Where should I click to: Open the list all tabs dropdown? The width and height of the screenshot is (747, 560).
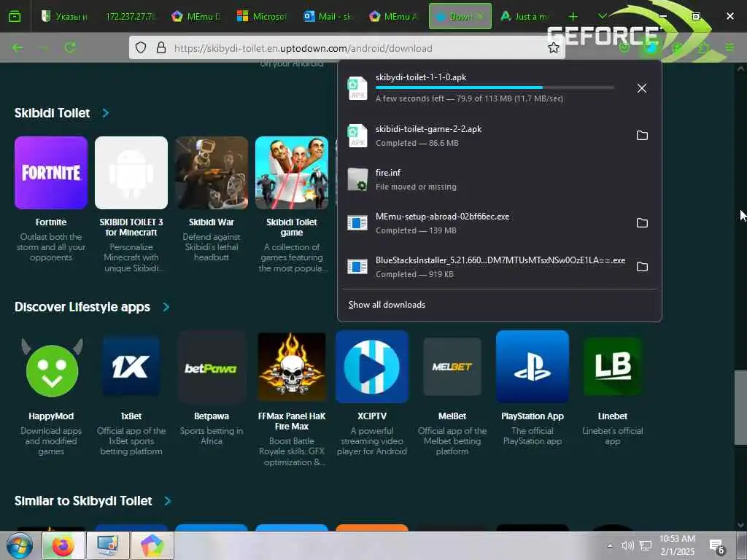602,16
